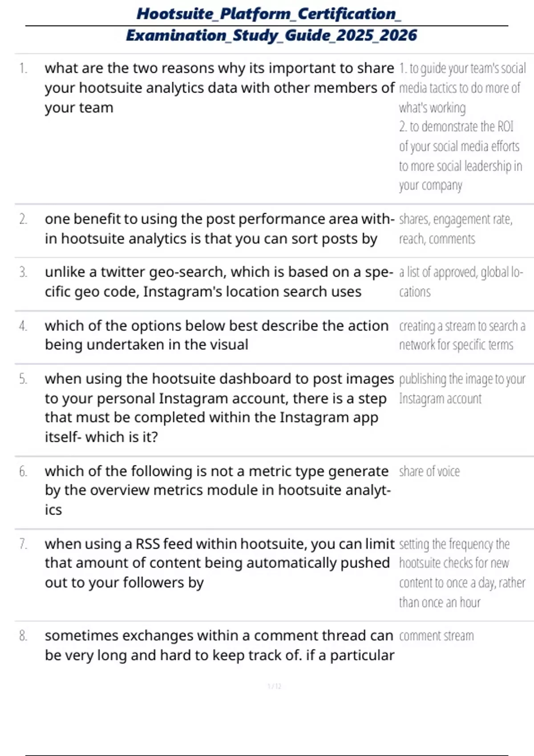Click the 'comment stream' answer

coord(436,636)
